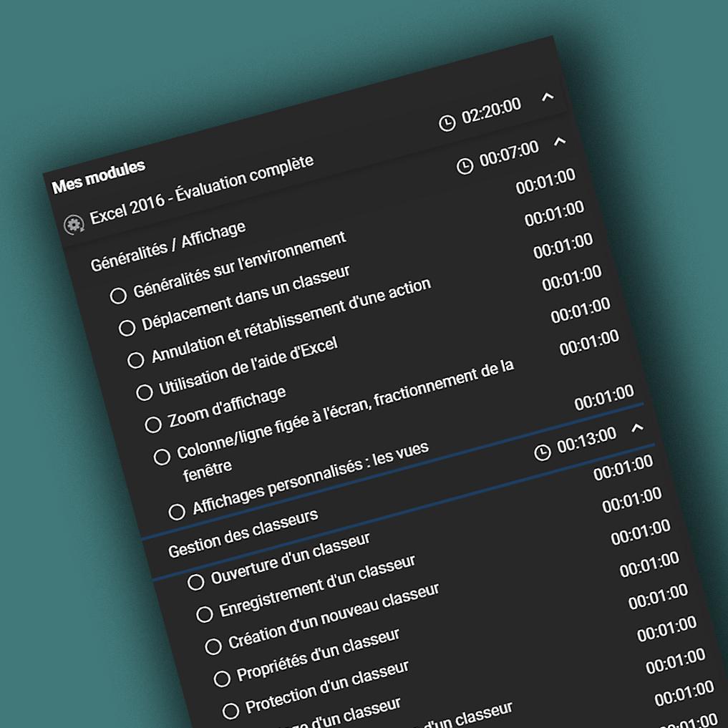
Task: Click the 00:01:00 duration for Généralités sur l'environnement
Action: 545,181
